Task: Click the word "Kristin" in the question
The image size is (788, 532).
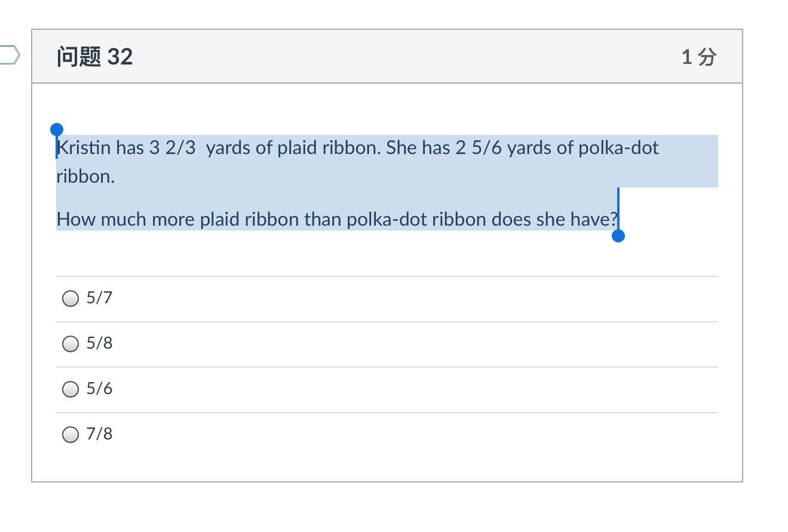Action: [84, 147]
